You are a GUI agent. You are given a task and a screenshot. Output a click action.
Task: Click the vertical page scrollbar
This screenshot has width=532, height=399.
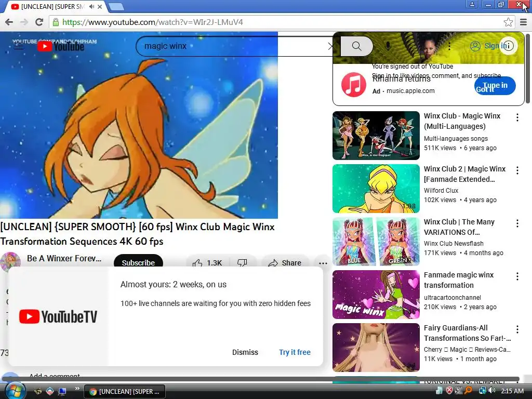click(528, 69)
